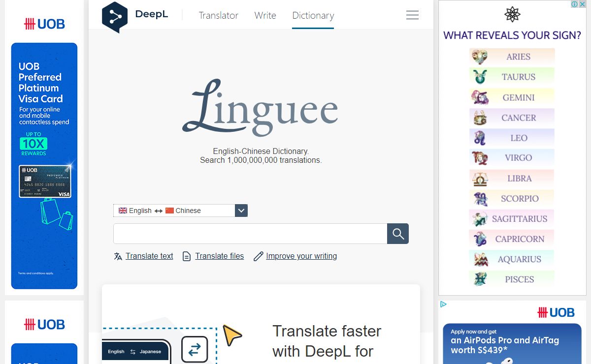Viewport: 591px width, 364px height.
Task: Click the 10X Rewards badge in the UOB ad
Action: pyautogui.click(x=33, y=144)
